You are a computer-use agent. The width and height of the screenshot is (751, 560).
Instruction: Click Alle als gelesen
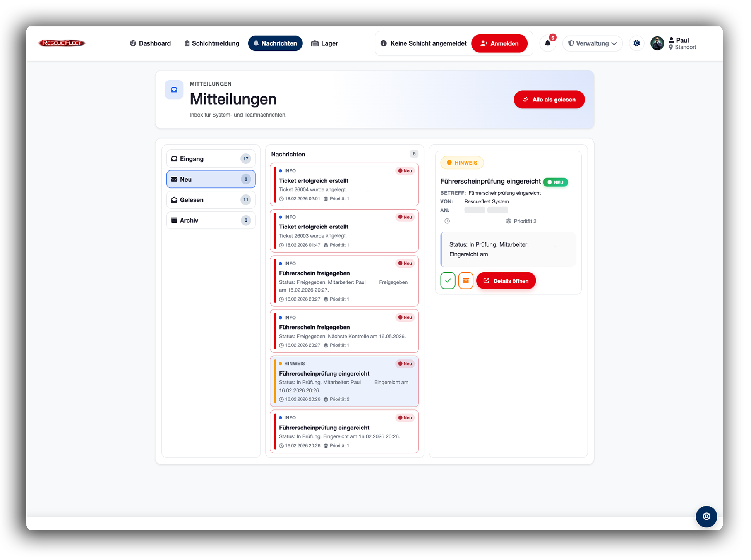click(x=549, y=99)
